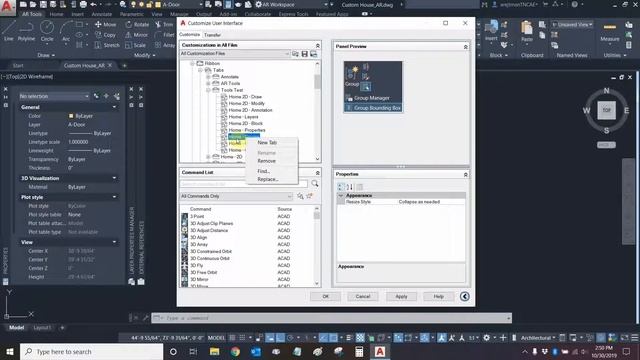640x360 pixels.
Task: Switch to the Transfer tab
Action: [x=212, y=35]
